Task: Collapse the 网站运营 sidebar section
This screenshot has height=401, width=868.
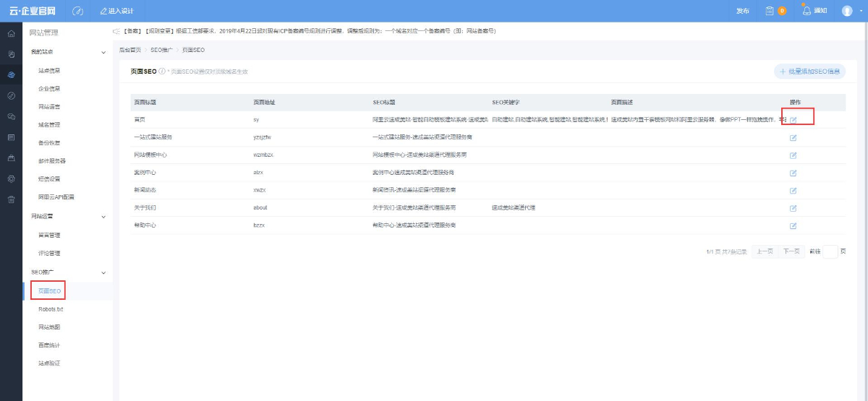Action: pyautogui.click(x=103, y=216)
